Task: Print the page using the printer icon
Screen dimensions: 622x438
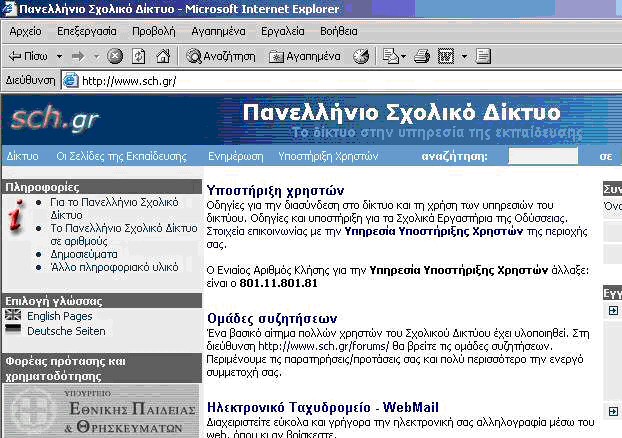Action: click(x=422, y=56)
